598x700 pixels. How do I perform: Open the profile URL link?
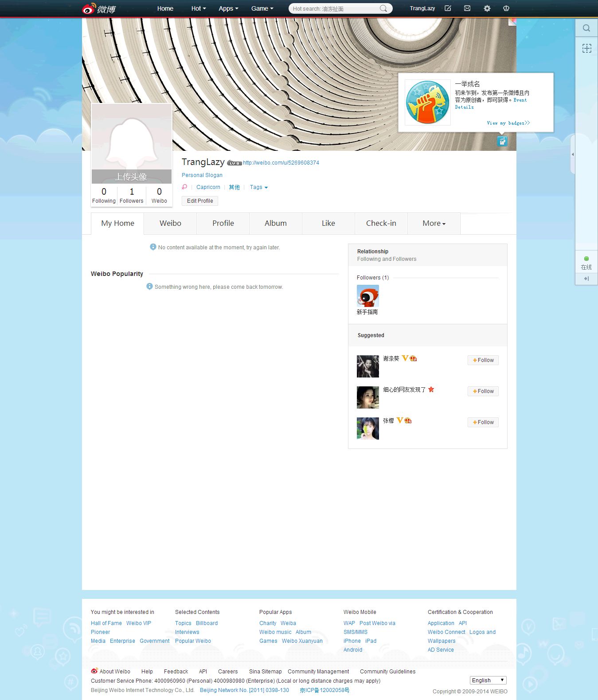[281, 163]
